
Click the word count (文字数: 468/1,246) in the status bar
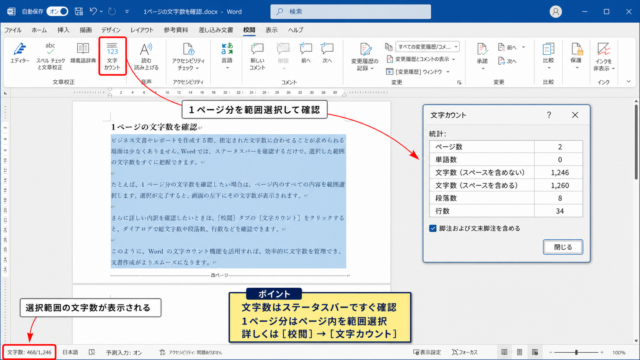click(x=29, y=352)
